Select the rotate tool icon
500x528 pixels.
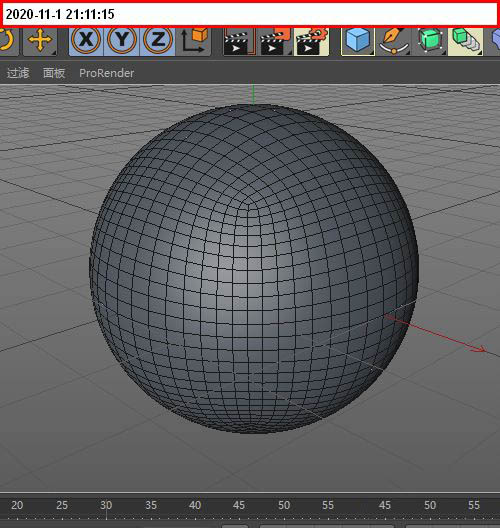tap(7, 40)
